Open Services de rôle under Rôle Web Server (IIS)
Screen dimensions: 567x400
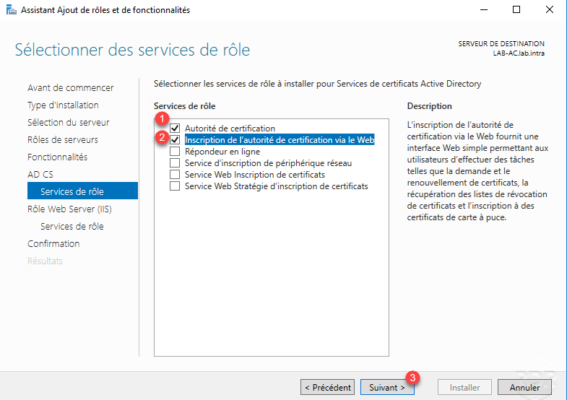pos(72,226)
